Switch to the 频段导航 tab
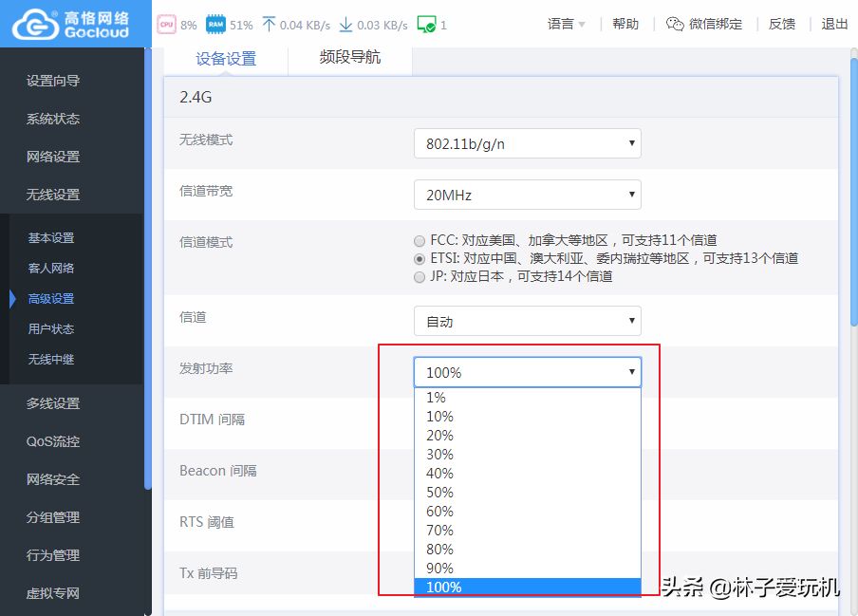The height and width of the screenshot is (616, 858). tap(350, 58)
